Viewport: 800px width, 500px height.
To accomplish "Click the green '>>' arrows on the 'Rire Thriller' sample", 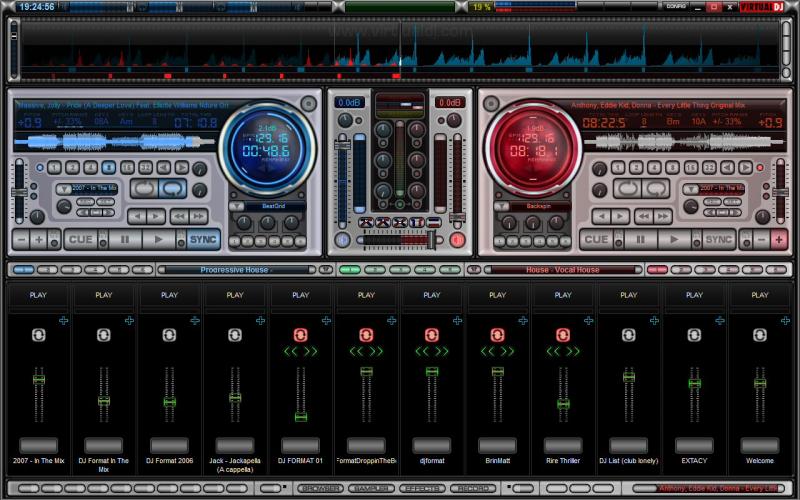I will coord(573,351).
